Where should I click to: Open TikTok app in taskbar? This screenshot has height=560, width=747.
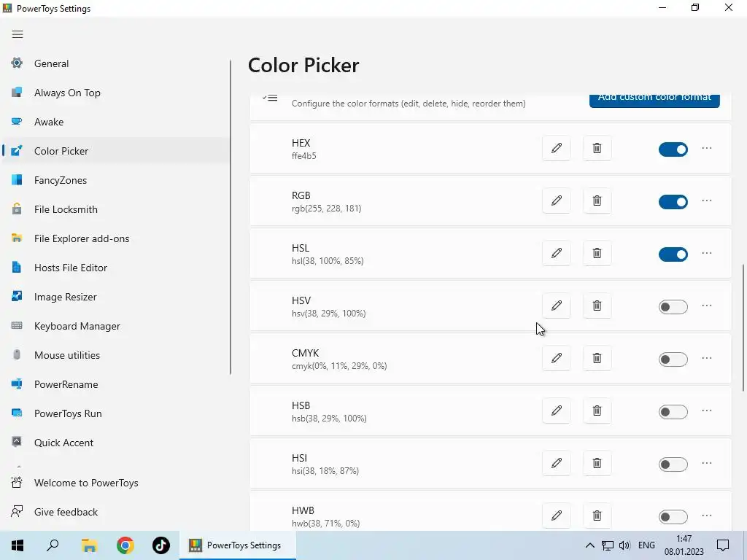(161, 545)
